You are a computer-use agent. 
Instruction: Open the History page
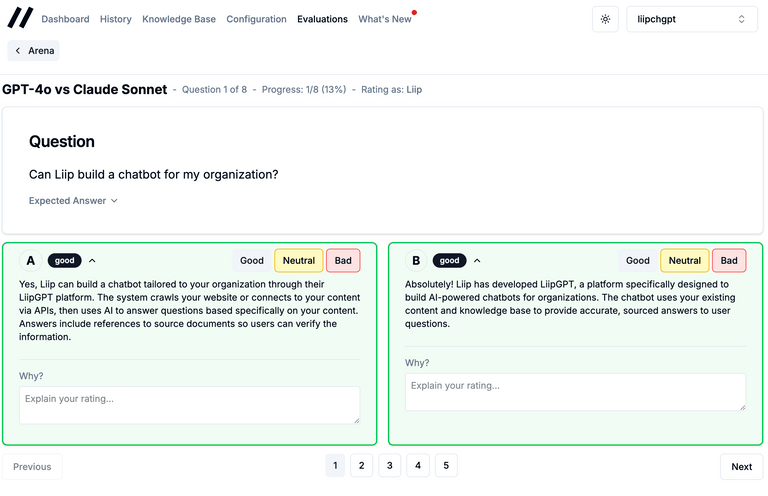[x=116, y=19]
